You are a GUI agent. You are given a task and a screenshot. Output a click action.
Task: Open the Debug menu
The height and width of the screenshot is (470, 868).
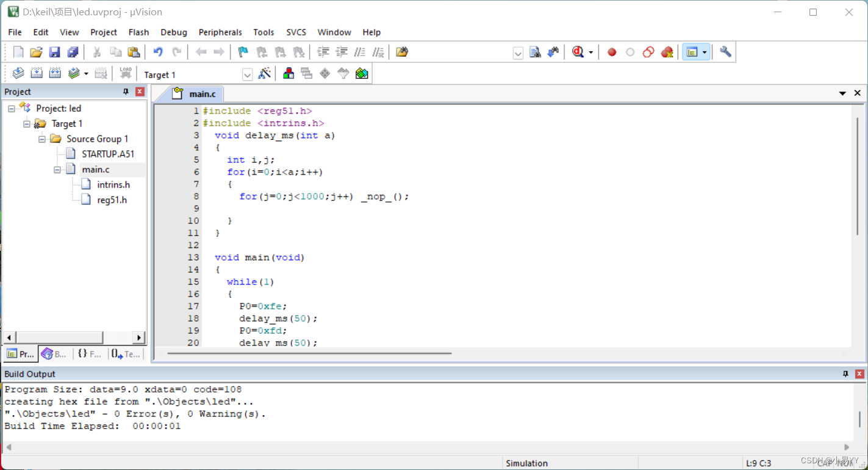[174, 32]
